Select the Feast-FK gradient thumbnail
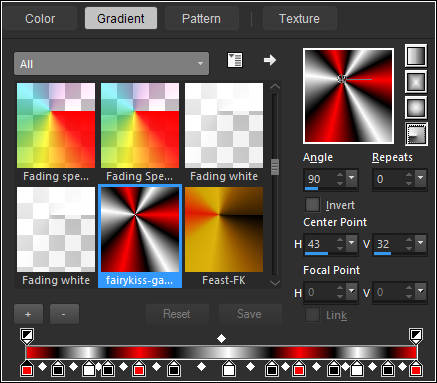437x383 pixels. (x=224, y=229)
